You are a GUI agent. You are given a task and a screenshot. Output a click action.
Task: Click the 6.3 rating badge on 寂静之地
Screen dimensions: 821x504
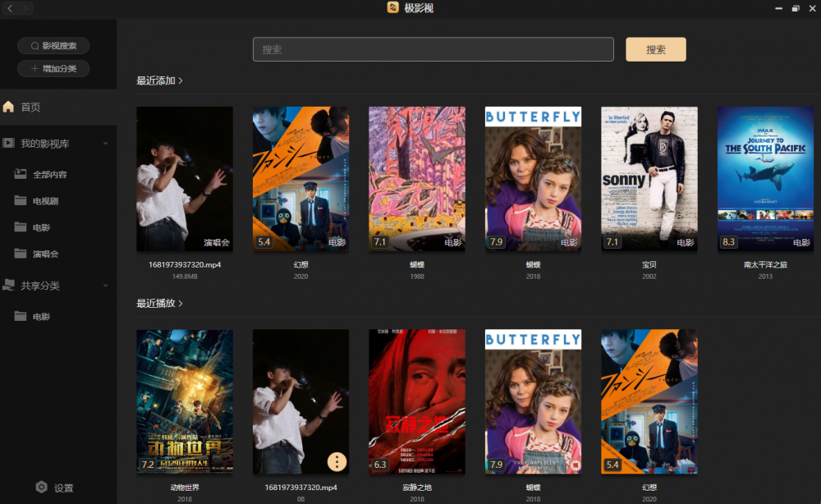380,465
